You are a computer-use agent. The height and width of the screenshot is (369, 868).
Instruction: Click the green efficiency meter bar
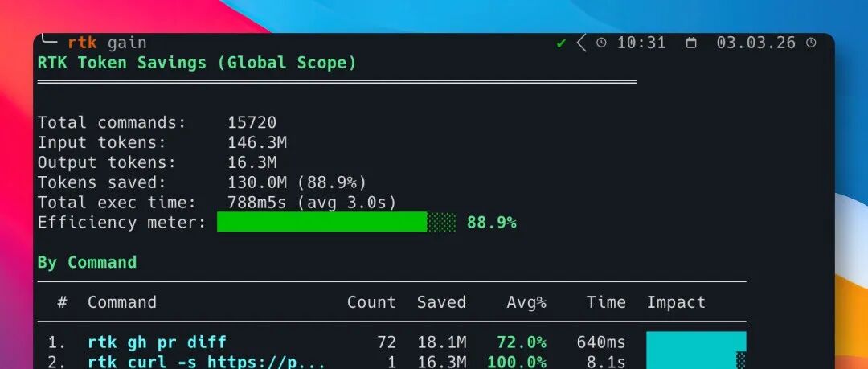point(336,222)
